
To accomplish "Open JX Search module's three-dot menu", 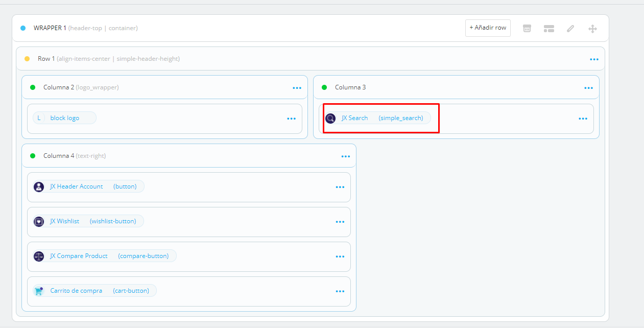I will tap(583, 119).
